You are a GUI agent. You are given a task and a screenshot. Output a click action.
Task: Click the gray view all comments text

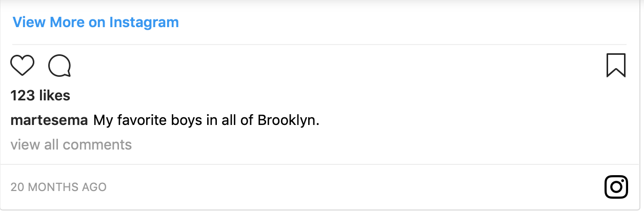(x=71, y=145)
